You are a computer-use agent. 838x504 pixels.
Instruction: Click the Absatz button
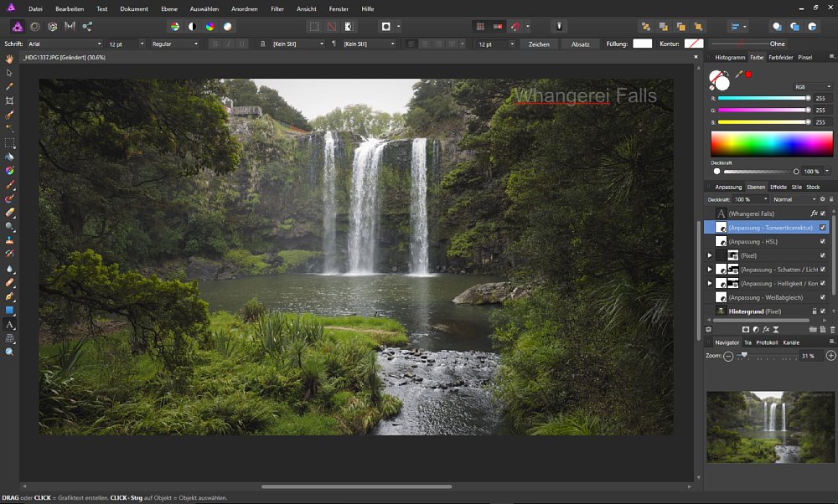tap(580, 44)
